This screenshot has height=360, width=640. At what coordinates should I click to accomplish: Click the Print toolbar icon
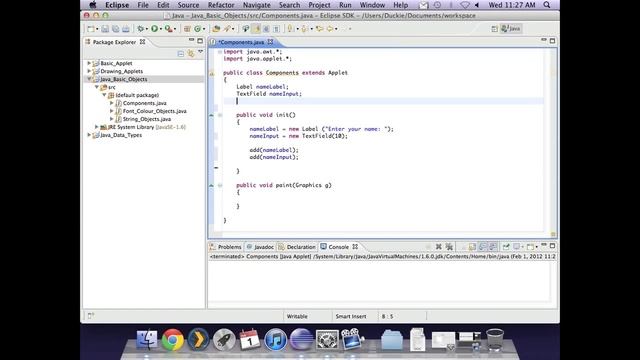click(126, 29)
